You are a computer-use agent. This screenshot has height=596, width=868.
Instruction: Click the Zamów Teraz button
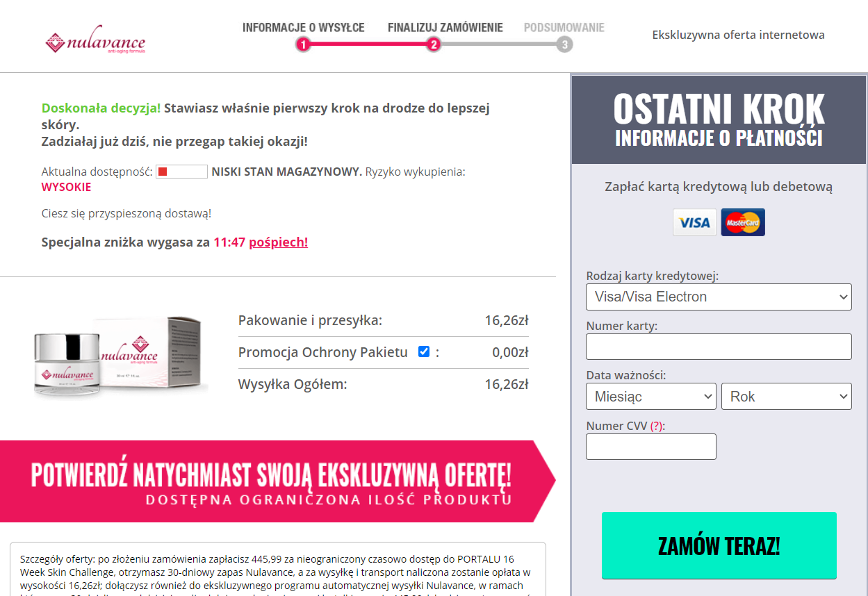(x=719, y=546)
